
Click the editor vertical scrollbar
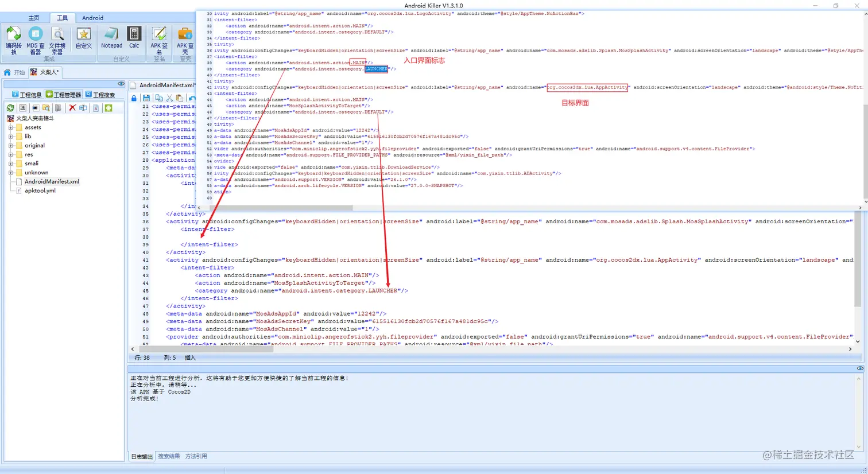click(858, 278)
